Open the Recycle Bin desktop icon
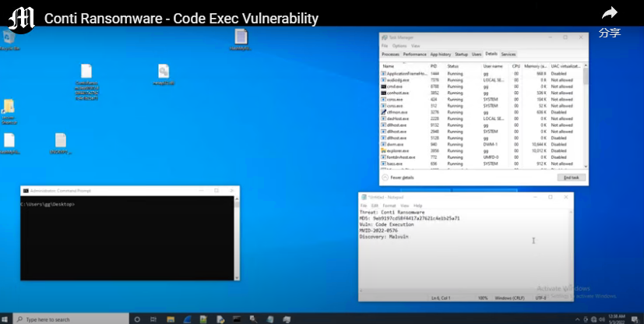 point(9,40)
